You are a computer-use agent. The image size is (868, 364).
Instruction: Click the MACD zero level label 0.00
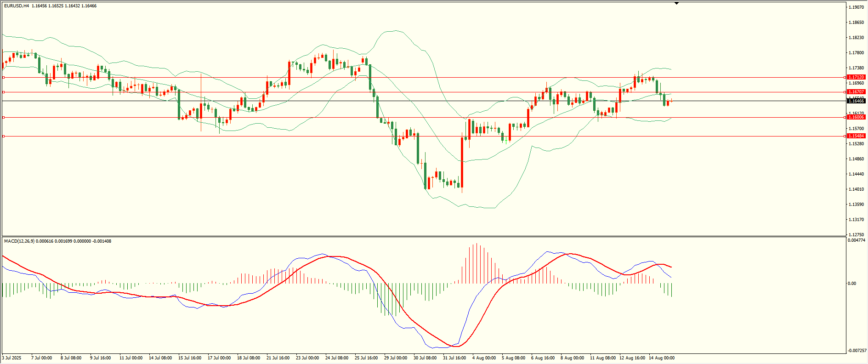click(x=852, y=284)
